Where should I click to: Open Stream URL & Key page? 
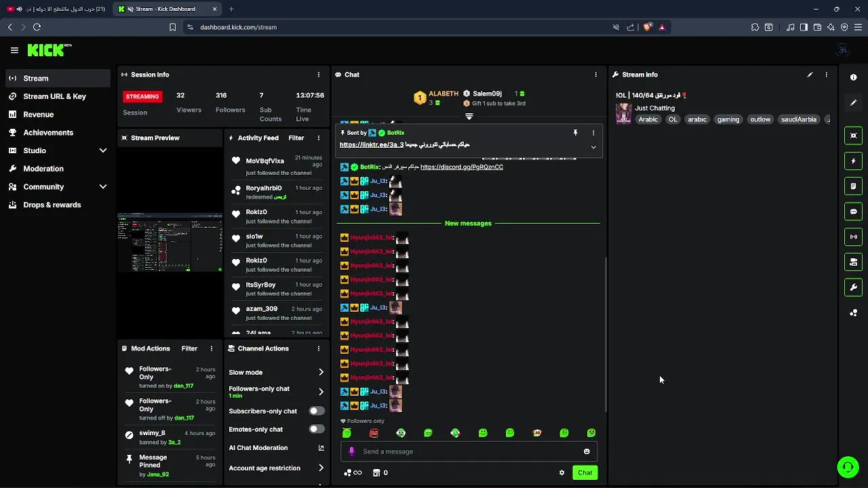click(58, 96)
